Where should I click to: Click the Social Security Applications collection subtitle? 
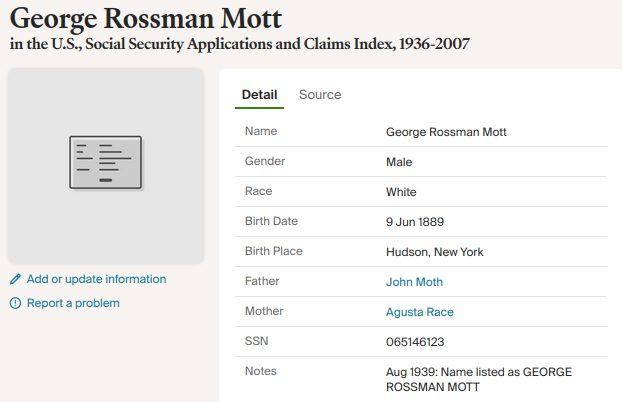point(240,45)
